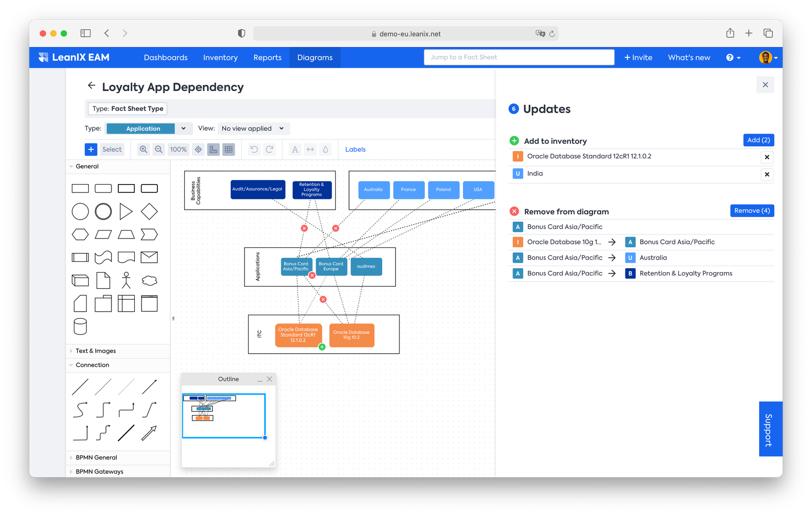The width and height of the screenshot is (812, 516).
Task: Close the Updates panel
Action: [x=765, y=85]
